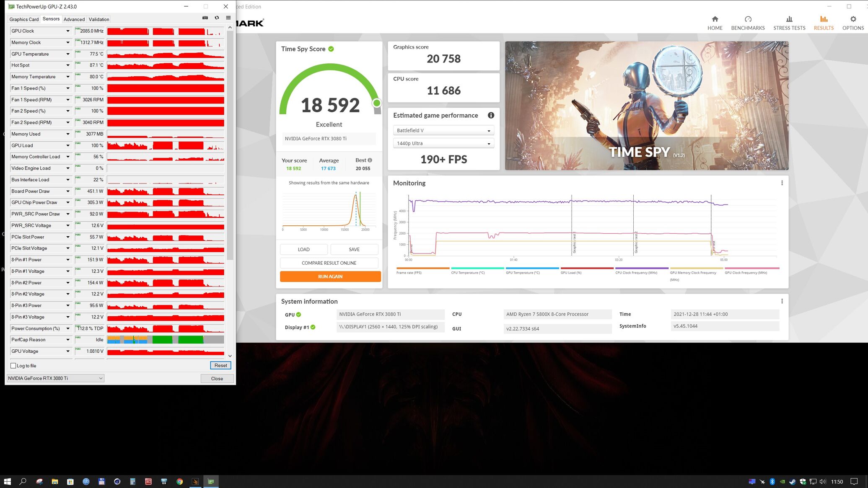Click COMPARE RESULT ONLINE
This screenshot has height=488, width=868.
(329, 263)
